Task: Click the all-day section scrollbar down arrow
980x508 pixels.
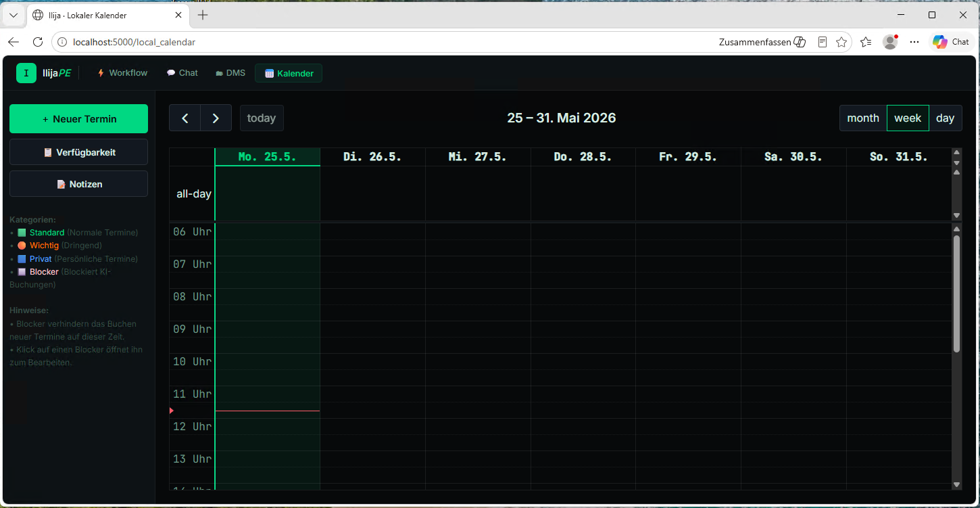Action: pyautogui.click(x=956, y=215)
